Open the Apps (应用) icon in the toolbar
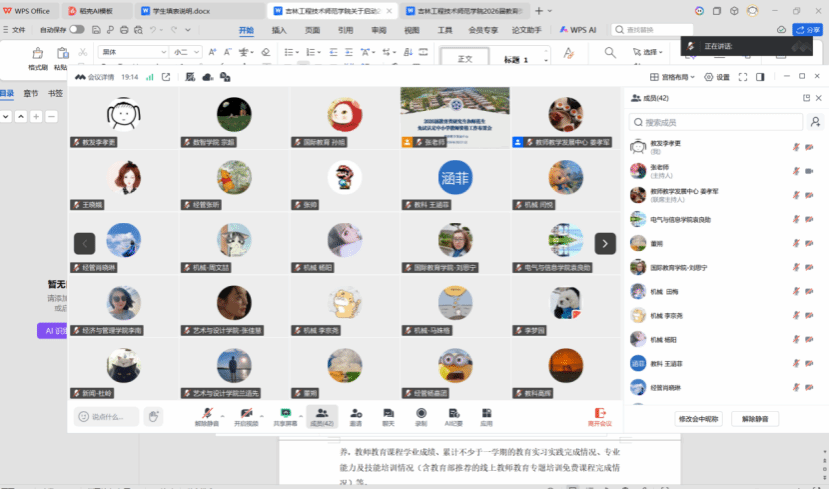 click(x=486, y=413)
